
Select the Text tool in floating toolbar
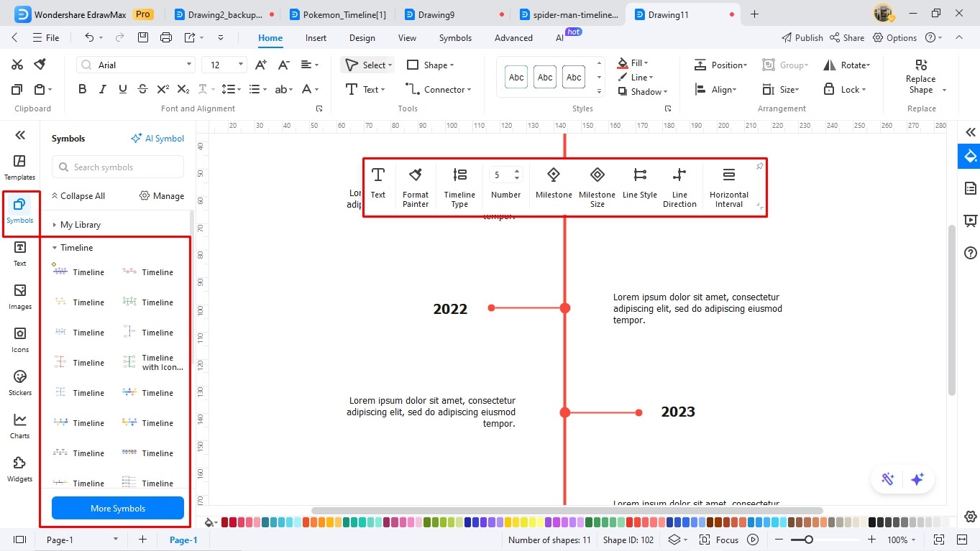[378, 182]
